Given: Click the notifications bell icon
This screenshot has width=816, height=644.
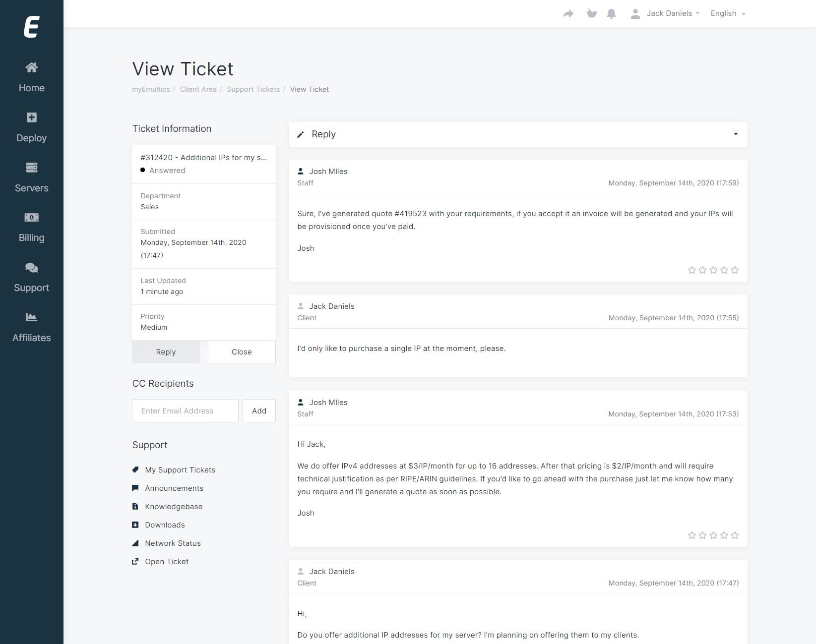Looking at the screenshot, I should click(611, 14).
